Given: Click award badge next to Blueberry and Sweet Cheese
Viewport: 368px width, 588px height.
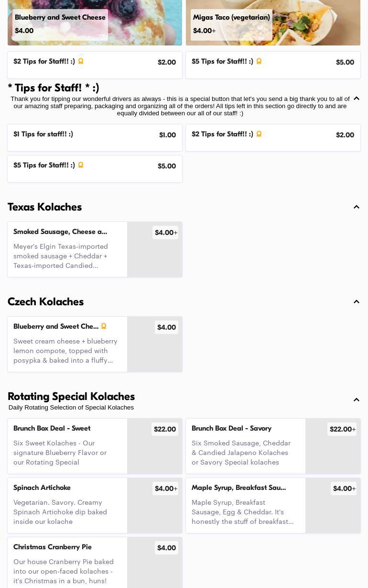Looking at the screenshot, I should (x=104, y=326).
